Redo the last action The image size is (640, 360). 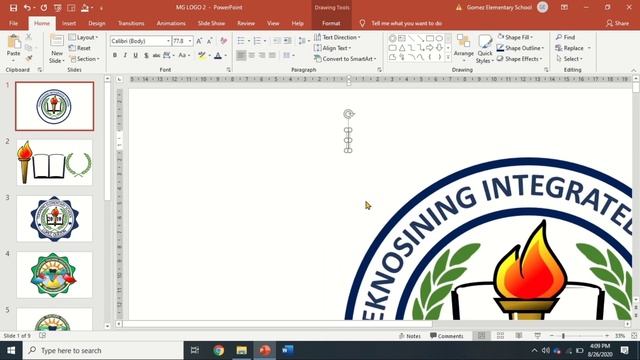[x=43, y=8]
